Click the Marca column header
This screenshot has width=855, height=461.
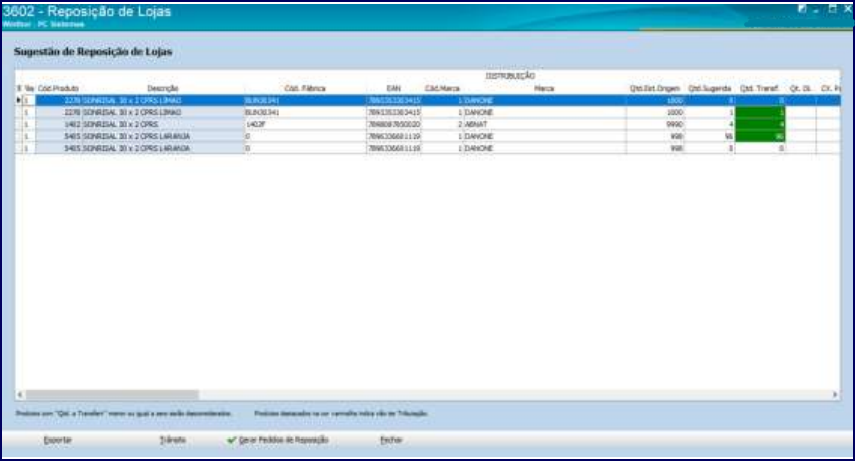click(x=544, y=88)
